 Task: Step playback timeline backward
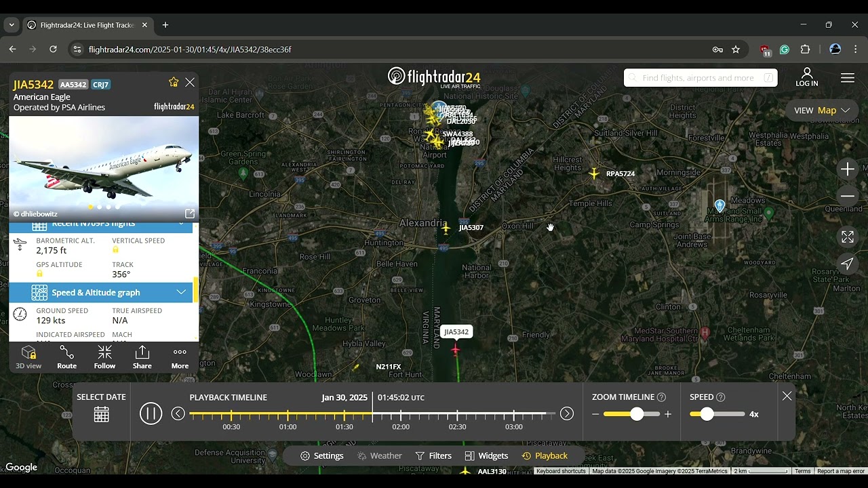(178, 413)
